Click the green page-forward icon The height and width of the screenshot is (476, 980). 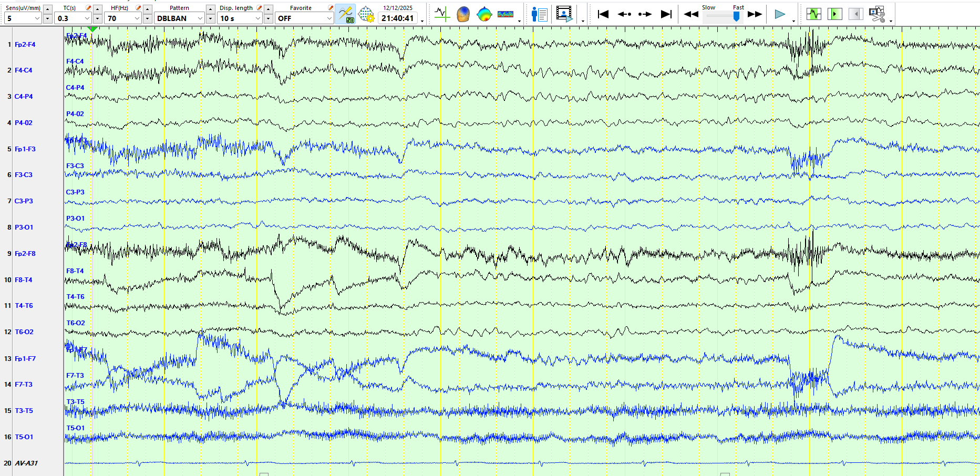(x=834, y=14)
